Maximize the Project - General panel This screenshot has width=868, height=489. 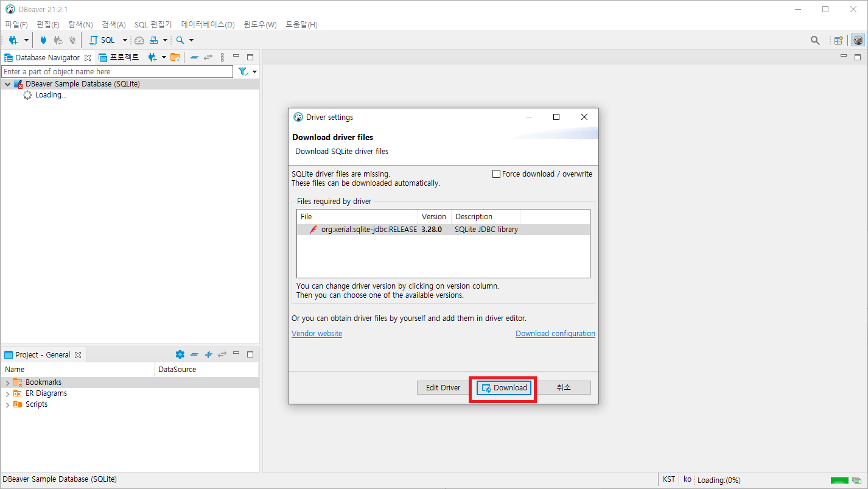pos(250,354)
